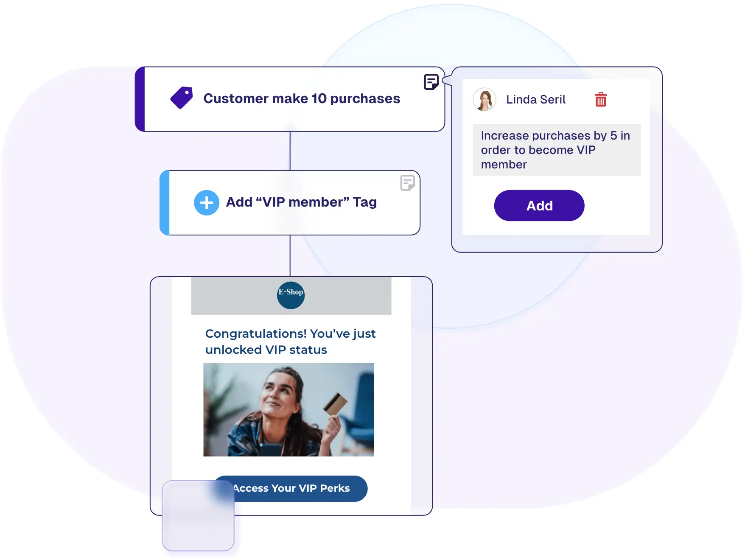Select the Add "VIP member" Tag block
745x560 pixels.
point(290,203)
